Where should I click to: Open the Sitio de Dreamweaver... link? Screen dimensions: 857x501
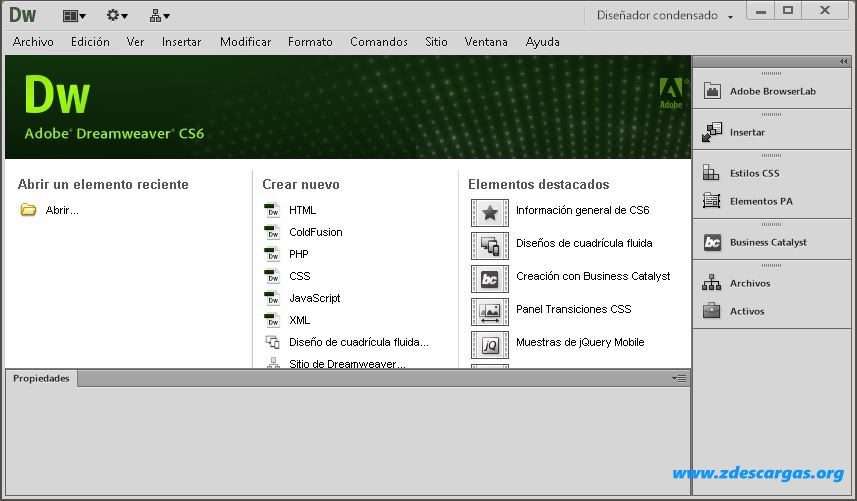pyautogui.click(x=347, y=364)
